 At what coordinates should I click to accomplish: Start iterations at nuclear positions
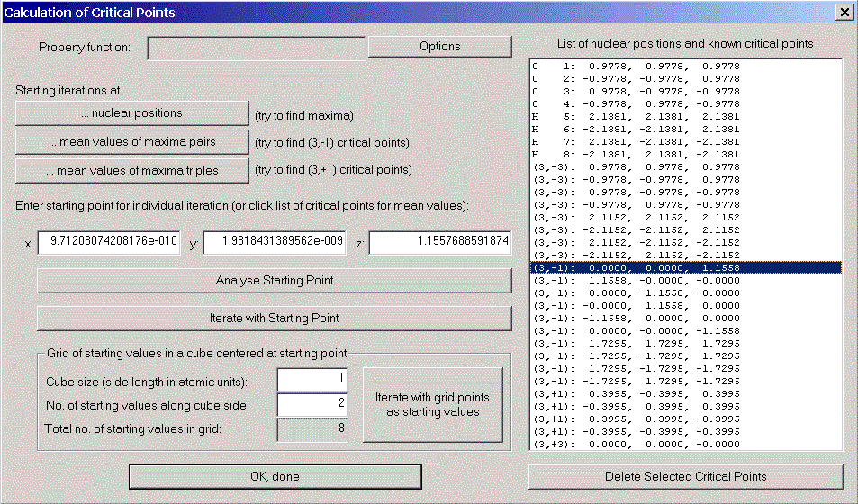131,113
